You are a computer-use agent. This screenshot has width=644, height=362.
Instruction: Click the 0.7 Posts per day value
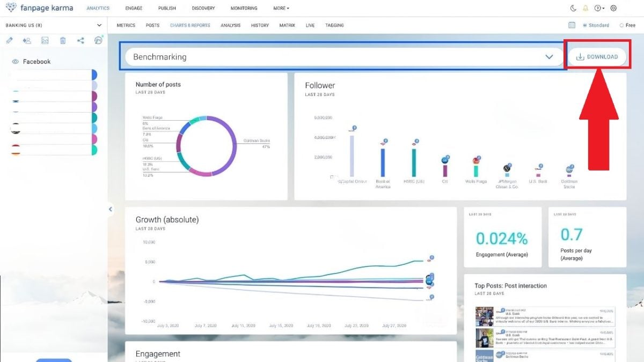[572, 234]
